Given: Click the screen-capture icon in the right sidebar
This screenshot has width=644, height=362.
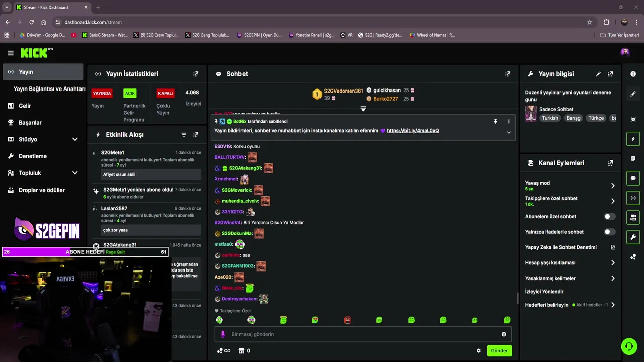Looking at the screenshot, I should [633, 119].
